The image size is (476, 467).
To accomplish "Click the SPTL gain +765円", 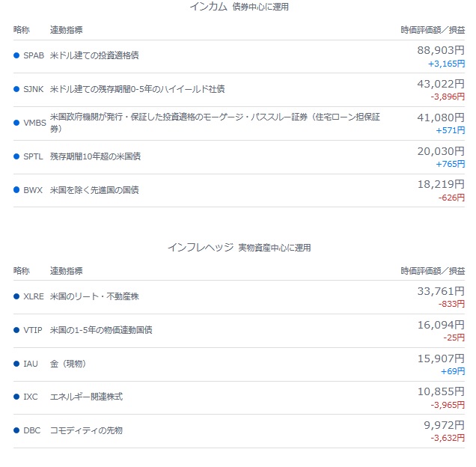I will 451,165.
